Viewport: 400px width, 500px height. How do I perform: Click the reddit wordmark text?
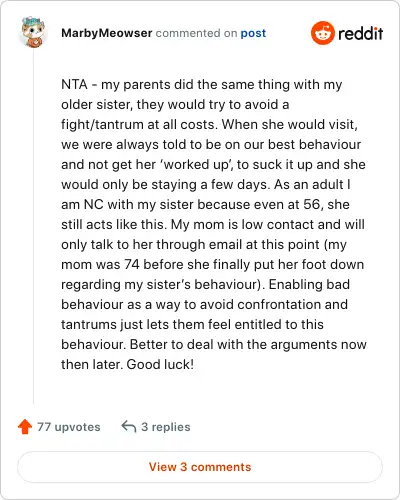(360, 33)
